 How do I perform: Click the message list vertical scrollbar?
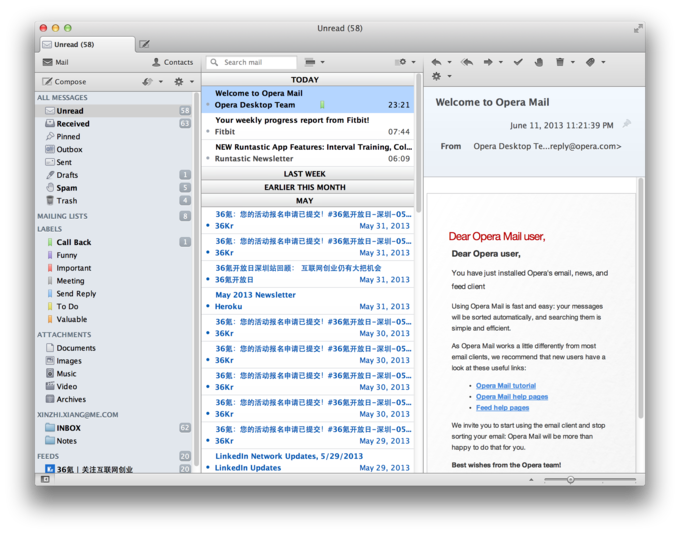pos(418,143)
